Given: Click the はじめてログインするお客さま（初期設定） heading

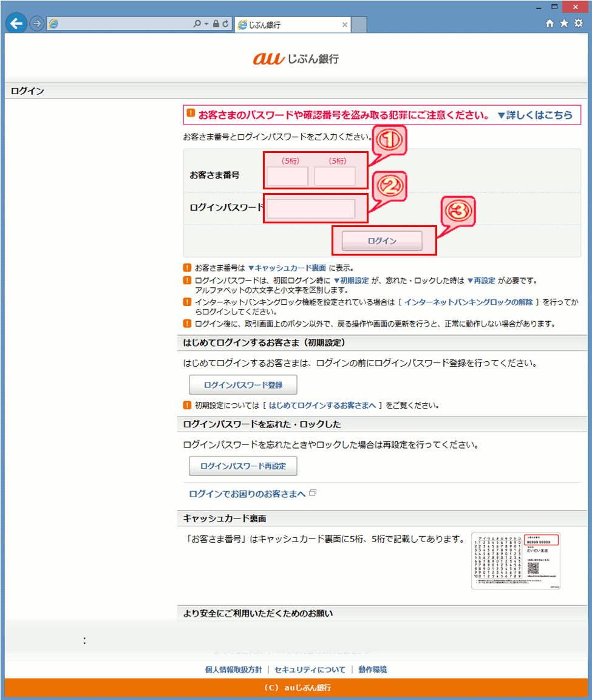Looking at the screenshot, I should pyautogui.click(x=264, y=343).
